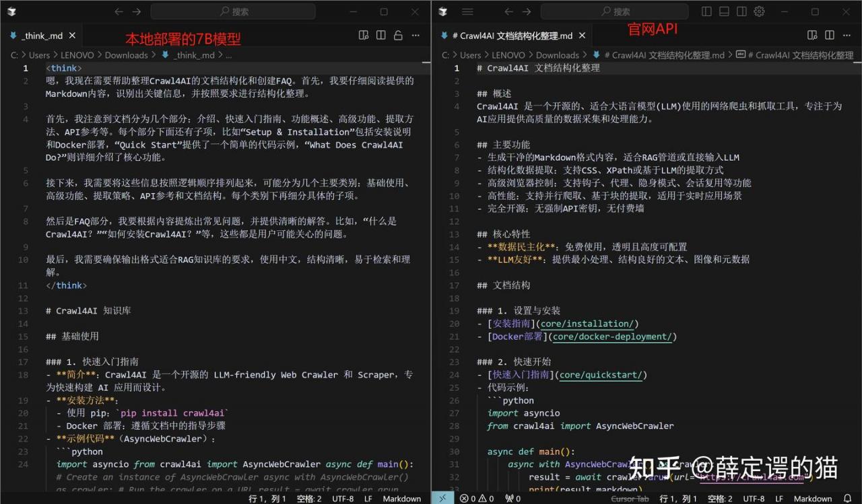This screenshot has height=504, width=862.
Task: Click the '## 概述' heading in the Crawl4AI doc
Action: tap(494, 94)
